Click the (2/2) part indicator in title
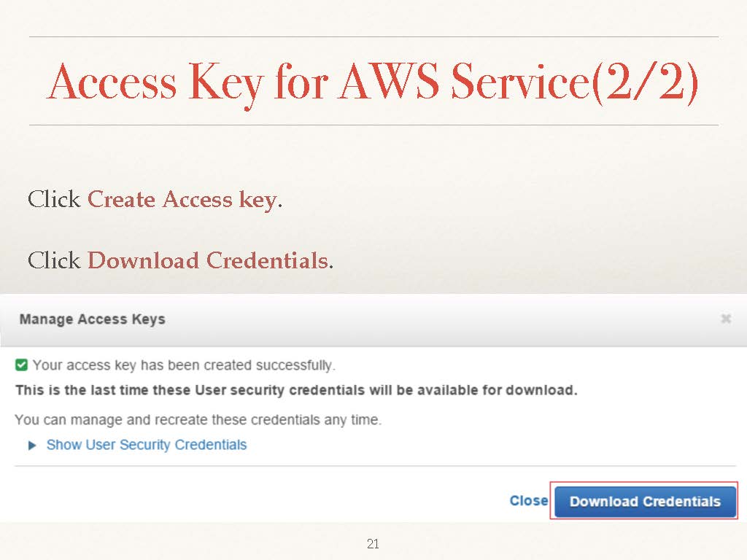Viewport: 747px width, 560px height. (644, 82)
